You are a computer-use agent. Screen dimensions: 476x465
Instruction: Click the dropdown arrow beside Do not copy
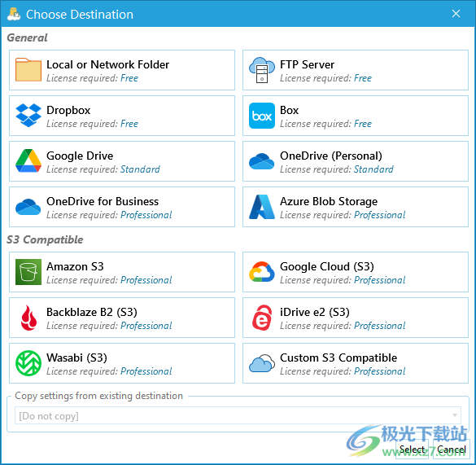click(x=455, y=415)
